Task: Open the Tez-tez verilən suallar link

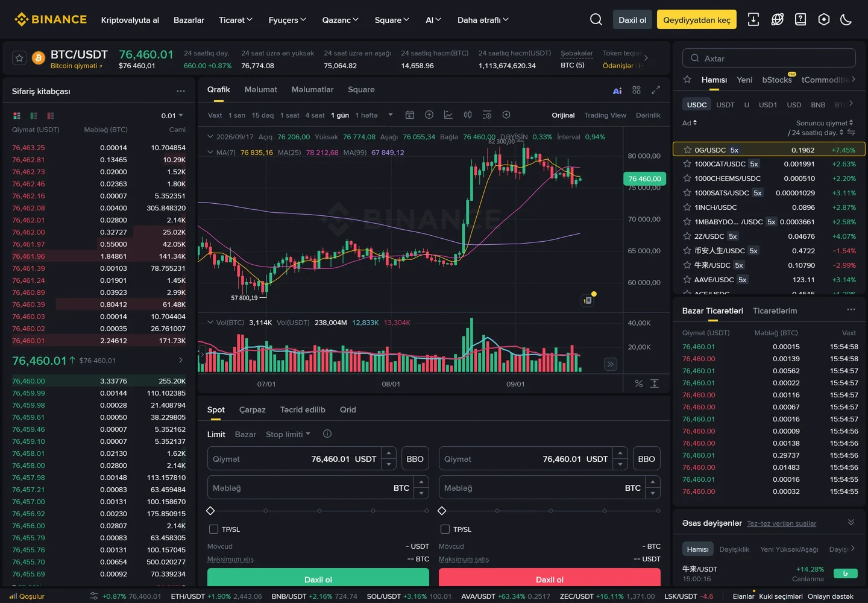Action: pos(782,523)
